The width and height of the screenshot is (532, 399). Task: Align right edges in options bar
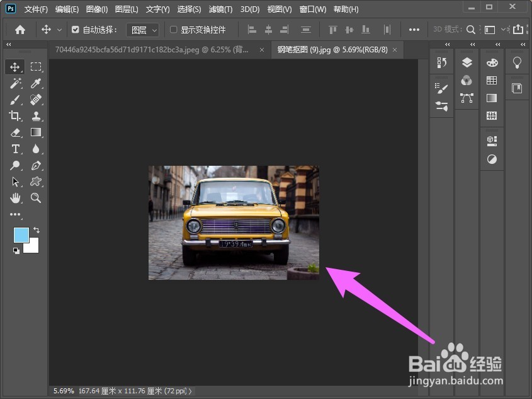point(285,30)
